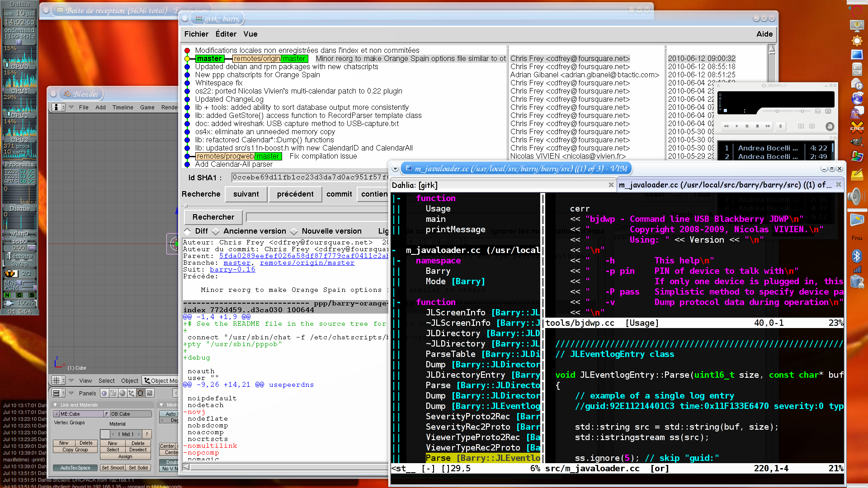Adjust the balance slider in Audacious

pos(802,111)
